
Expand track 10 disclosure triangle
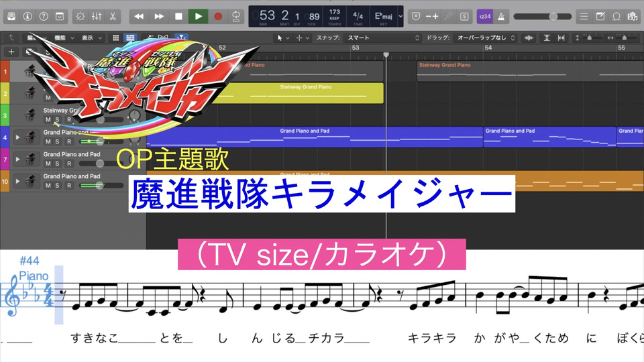(x=17, y=181)
